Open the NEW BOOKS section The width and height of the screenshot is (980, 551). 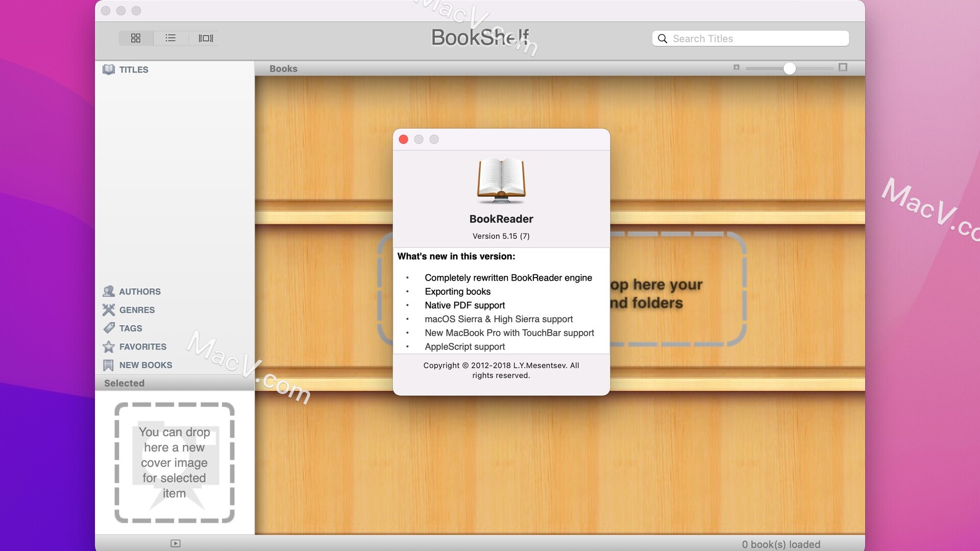[145, 365]
